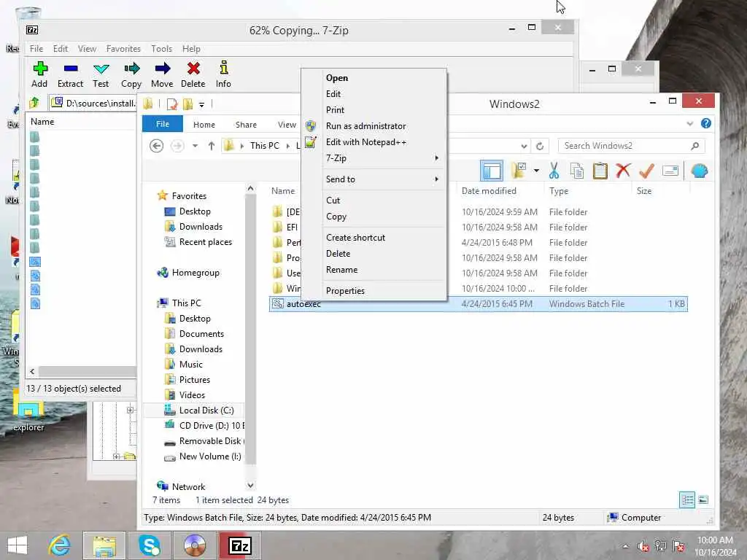747x560 pixels.
Task: Click the scissors Cut icon in Explorer toolbar
Action: coord(554,171)
